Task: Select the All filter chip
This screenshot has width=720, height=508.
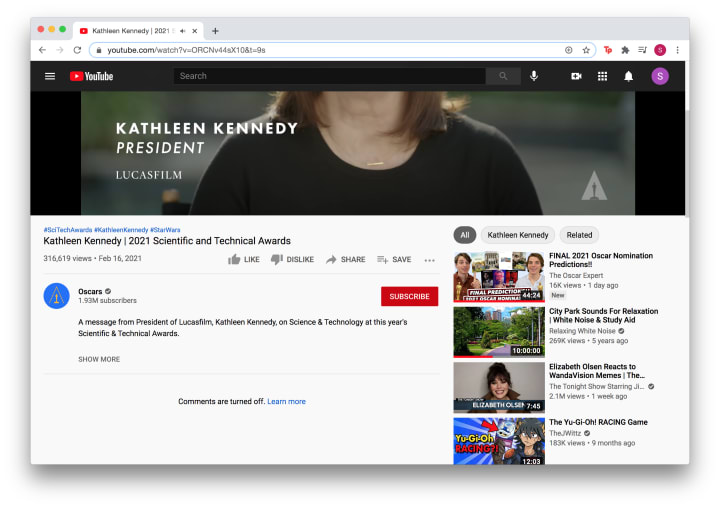Action: (x=465, y=235)
